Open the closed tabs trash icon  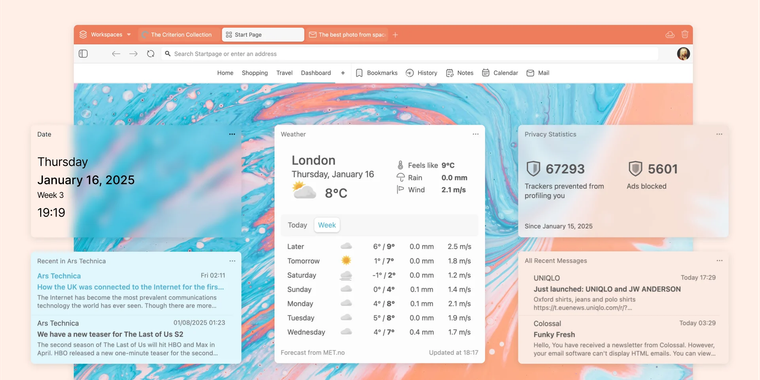pos(685,34)
